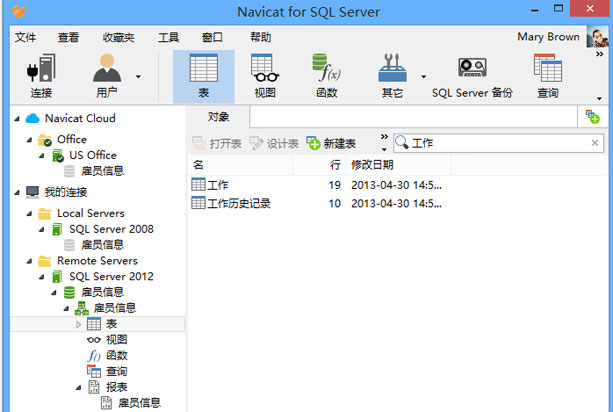Screen dimensions: 613x412
Task: Open the 文件 menu
Action: [x=25, y=38]
